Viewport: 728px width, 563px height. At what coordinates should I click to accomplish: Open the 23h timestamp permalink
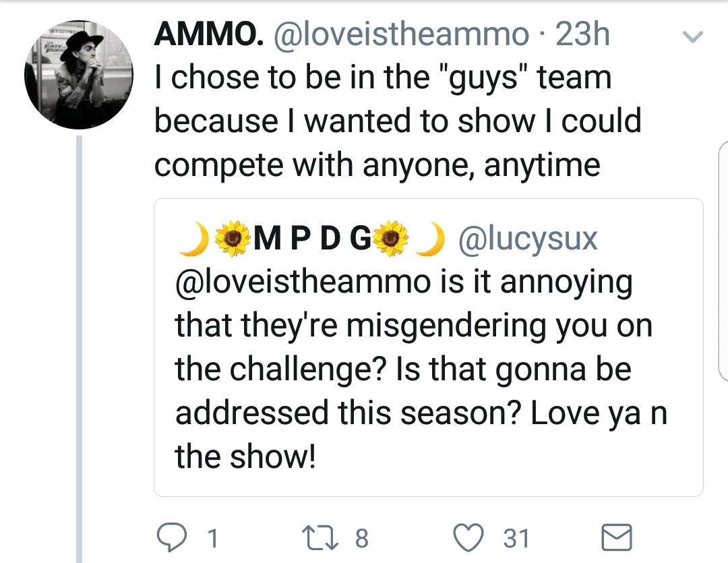tap(582, 34)
